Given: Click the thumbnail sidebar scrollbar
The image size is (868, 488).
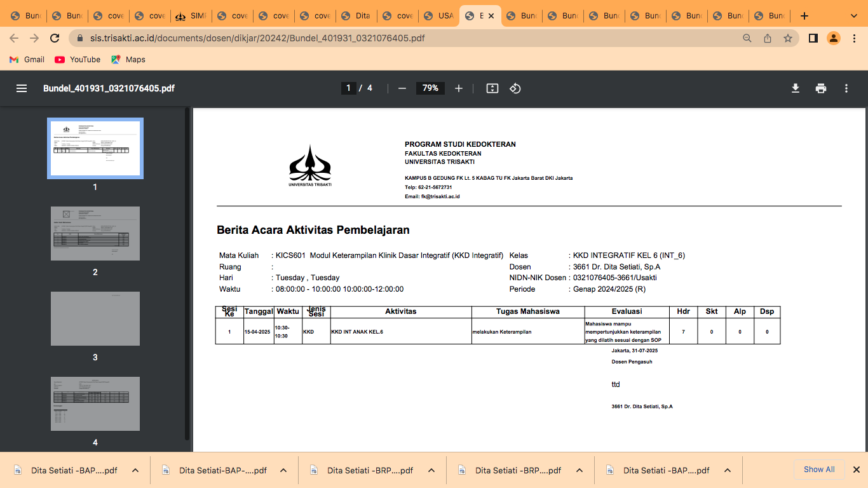Looking at the screenshot, I should [187, 273].
